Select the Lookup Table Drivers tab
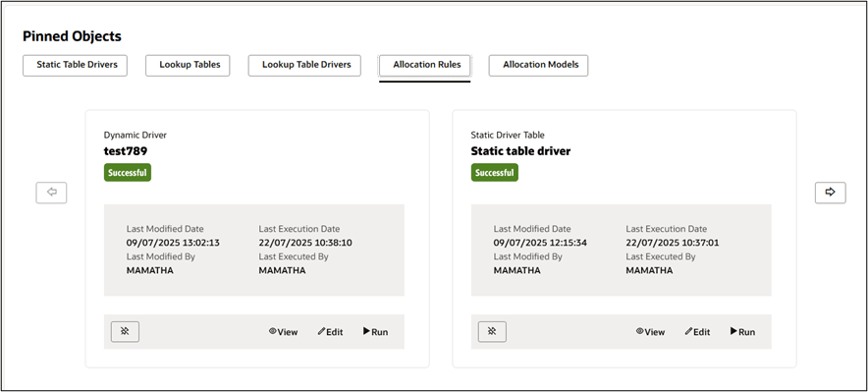Viewport: 868px width, 392px height. coord(304,65)
